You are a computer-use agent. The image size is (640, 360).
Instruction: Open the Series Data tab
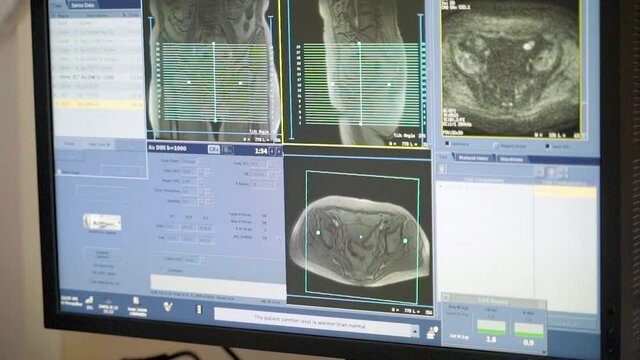click(x=83, y=5)
